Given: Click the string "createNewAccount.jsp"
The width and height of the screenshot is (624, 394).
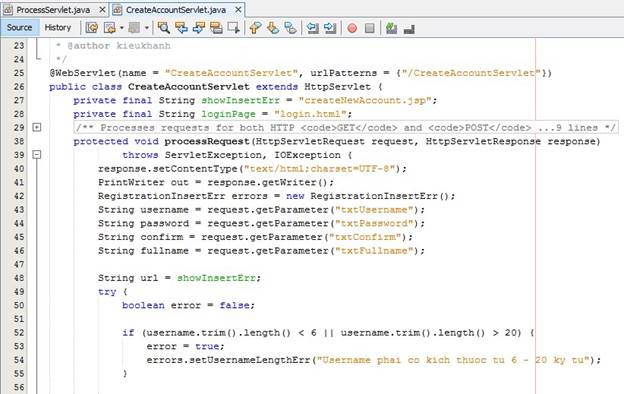Looking at the screenshot, I should (365, 100).
